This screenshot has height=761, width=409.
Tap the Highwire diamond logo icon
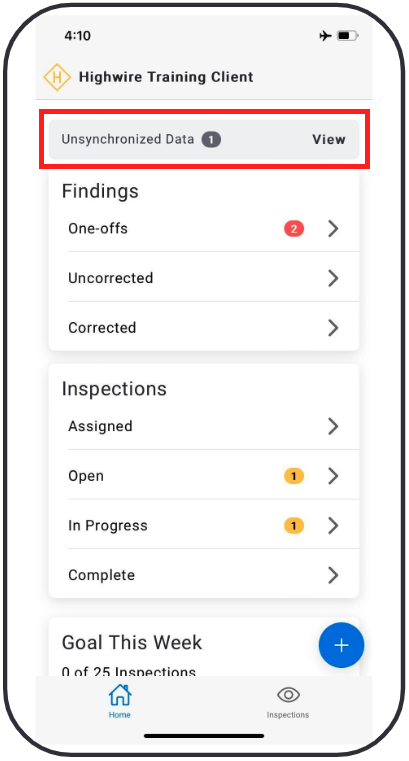57,77
